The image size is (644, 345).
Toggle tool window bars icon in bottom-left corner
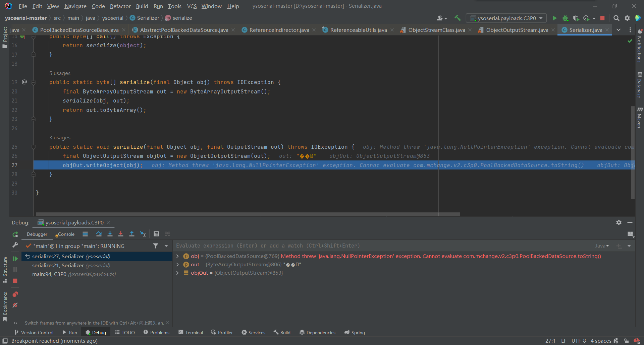tap(5, 341)
